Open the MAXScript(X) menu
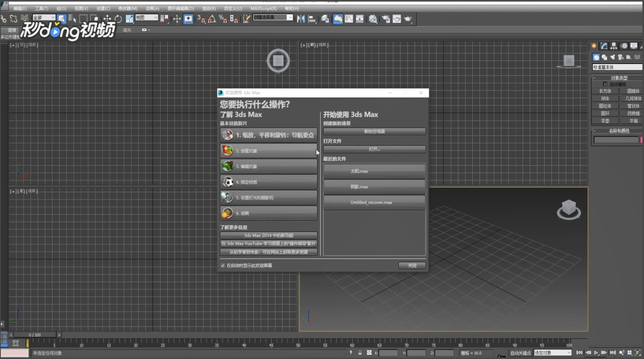Image resolution: width=644 pixels, height=359 pixels. pyautogui.click(x=263, y=8)
